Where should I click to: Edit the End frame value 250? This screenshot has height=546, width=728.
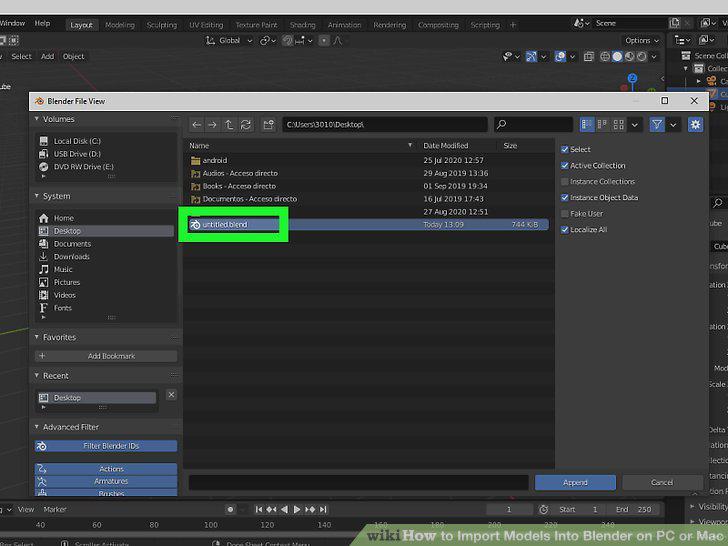click(634, 510)
